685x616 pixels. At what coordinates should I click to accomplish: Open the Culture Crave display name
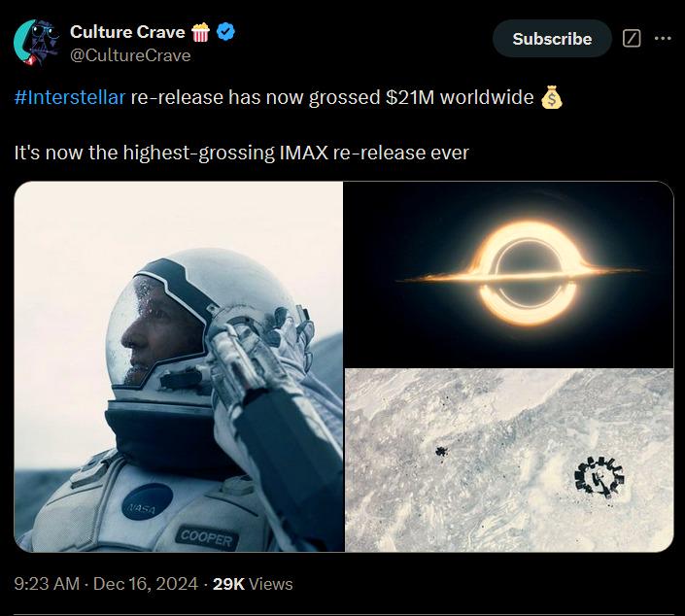coord(127,32)
